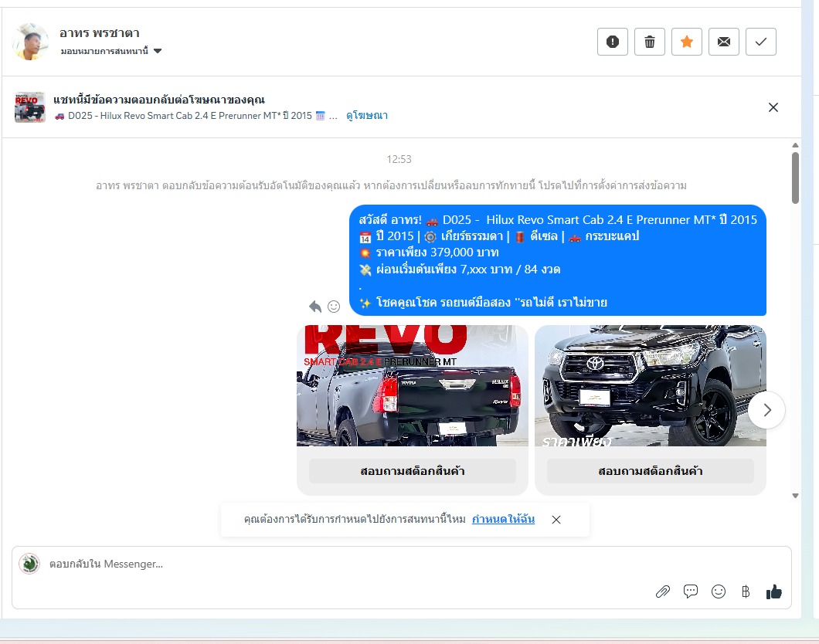React to message with smiley icon
The width and height of the screenshot is (819, 644).
coord(334,307)
